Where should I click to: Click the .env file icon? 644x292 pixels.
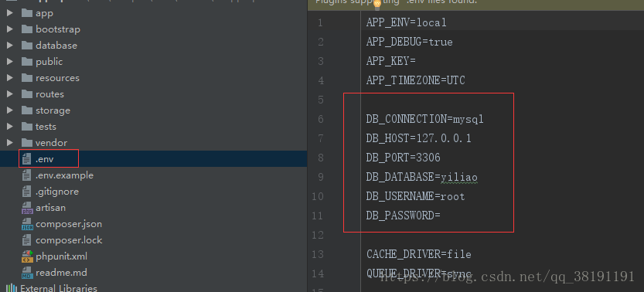[27, 159]
